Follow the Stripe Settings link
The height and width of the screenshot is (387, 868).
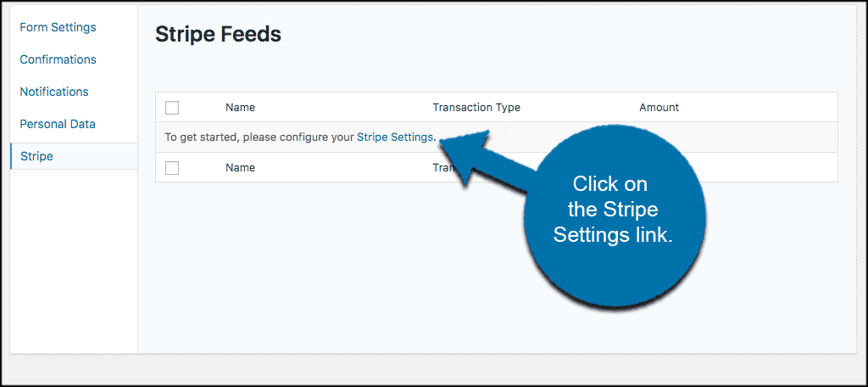tap(395, 137)
